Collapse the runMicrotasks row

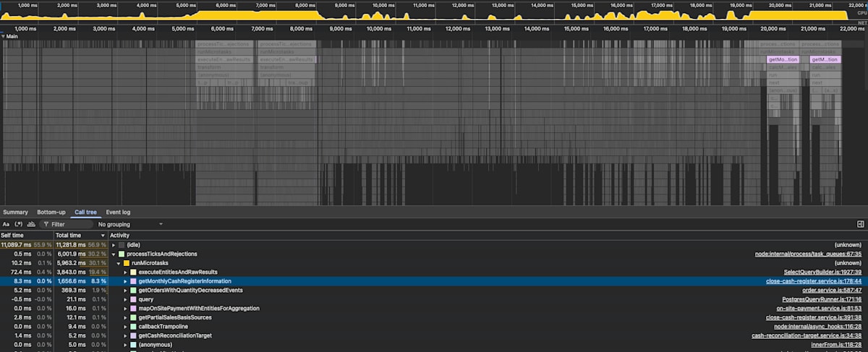118,263
